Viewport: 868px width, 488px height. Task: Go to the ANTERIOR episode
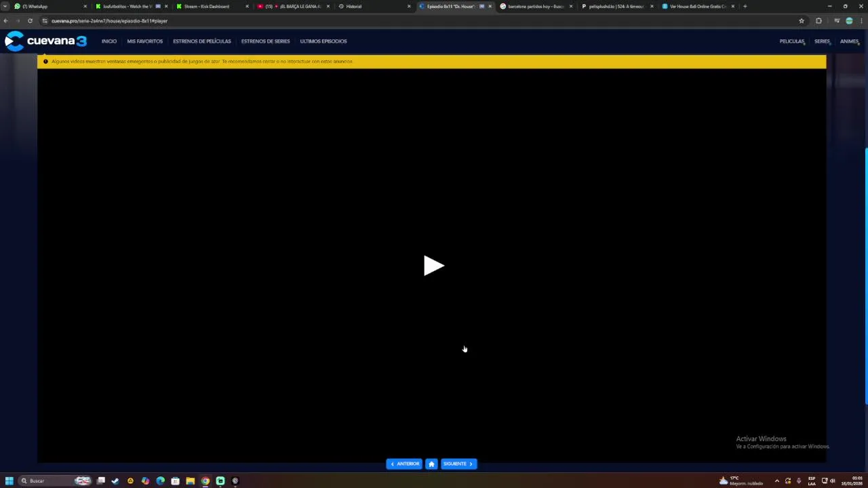point(404,464)
